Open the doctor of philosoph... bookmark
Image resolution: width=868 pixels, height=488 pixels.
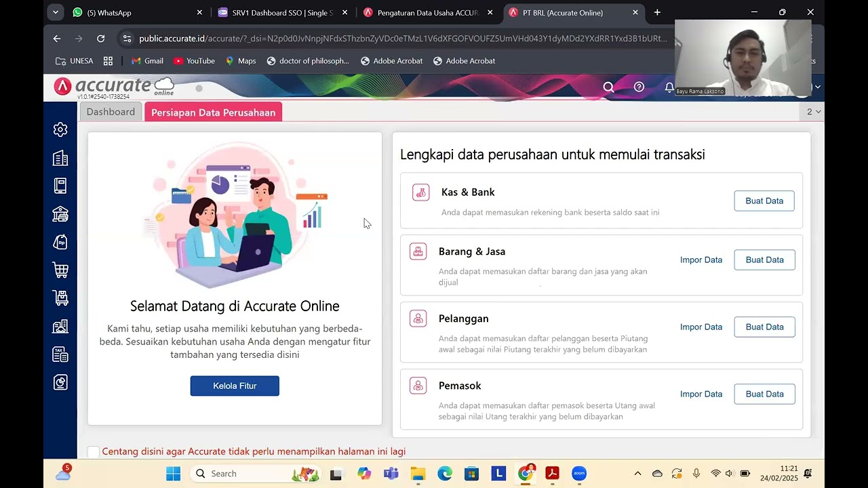(308, 61)
